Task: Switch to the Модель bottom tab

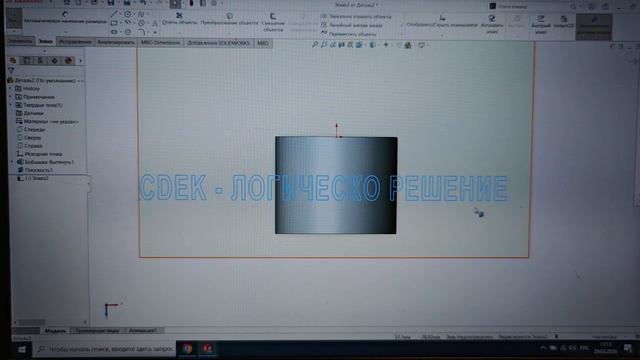Action: (55, 331)
